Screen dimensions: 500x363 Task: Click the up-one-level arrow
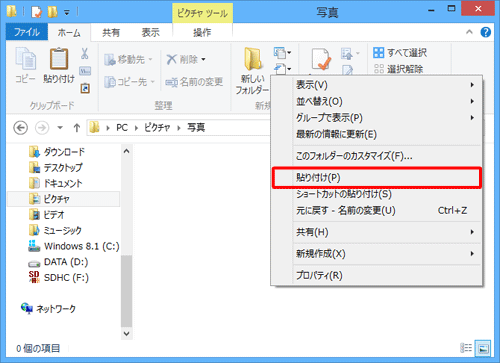[x=77, y=128]
